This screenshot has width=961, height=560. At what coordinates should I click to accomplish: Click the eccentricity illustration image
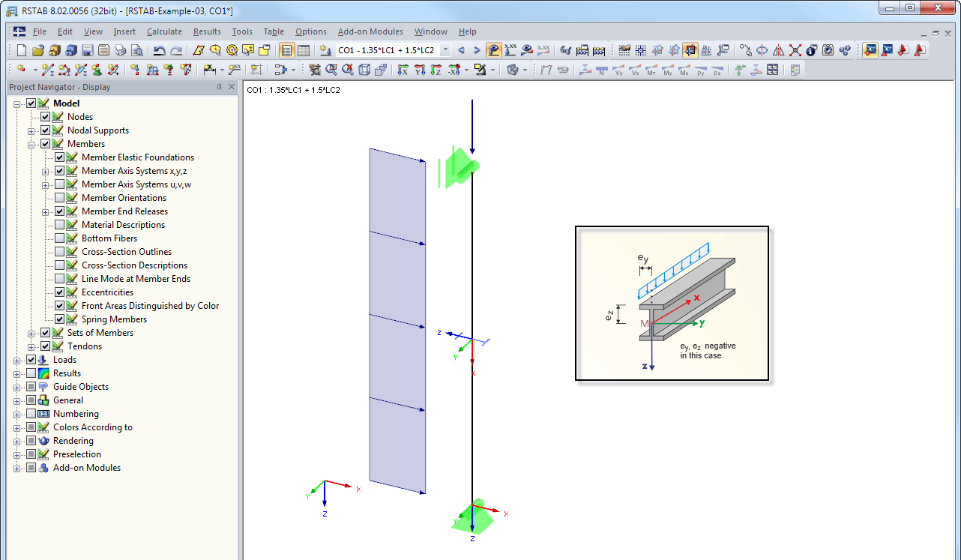(x=672, y=303)
